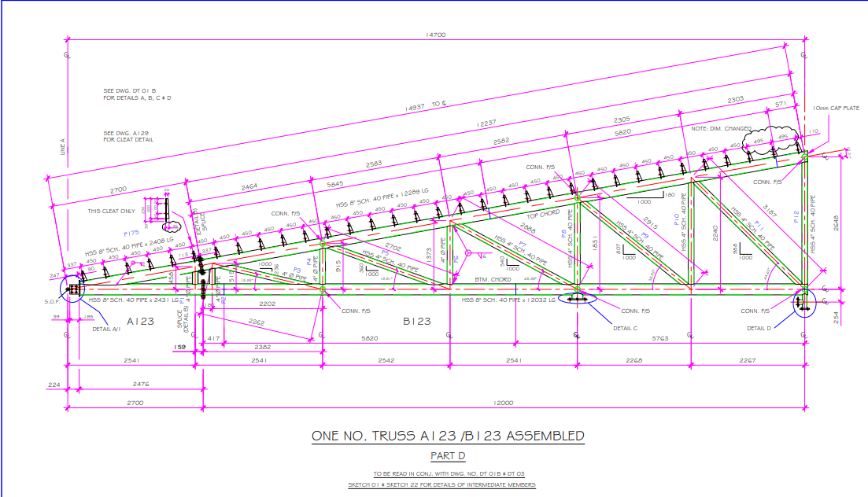This screenshot has height=497, width=868.
Task: Click the 224 dimension at the lower left
Action: point(54,385)
